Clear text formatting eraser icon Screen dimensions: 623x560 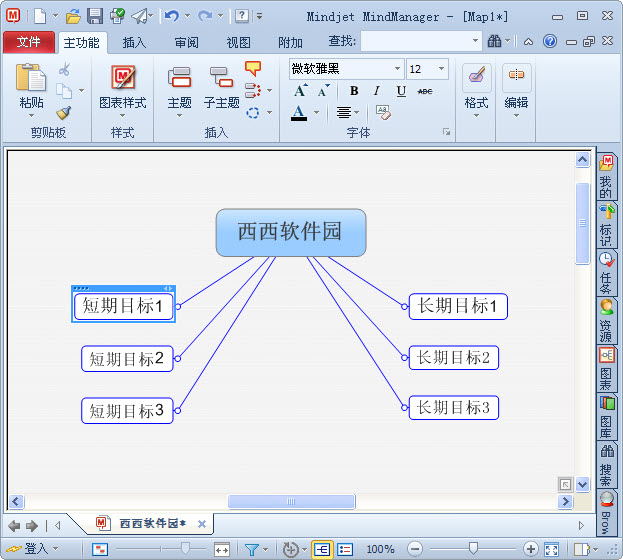click(x=383, y=113)
